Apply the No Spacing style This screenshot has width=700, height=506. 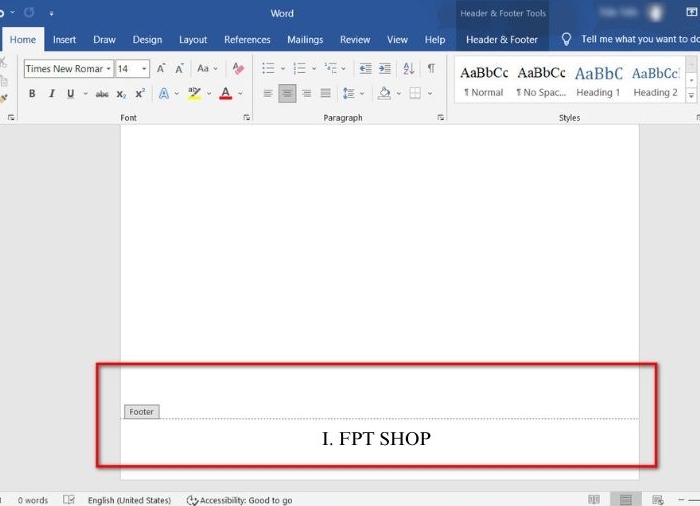click(x=541, y=81)
